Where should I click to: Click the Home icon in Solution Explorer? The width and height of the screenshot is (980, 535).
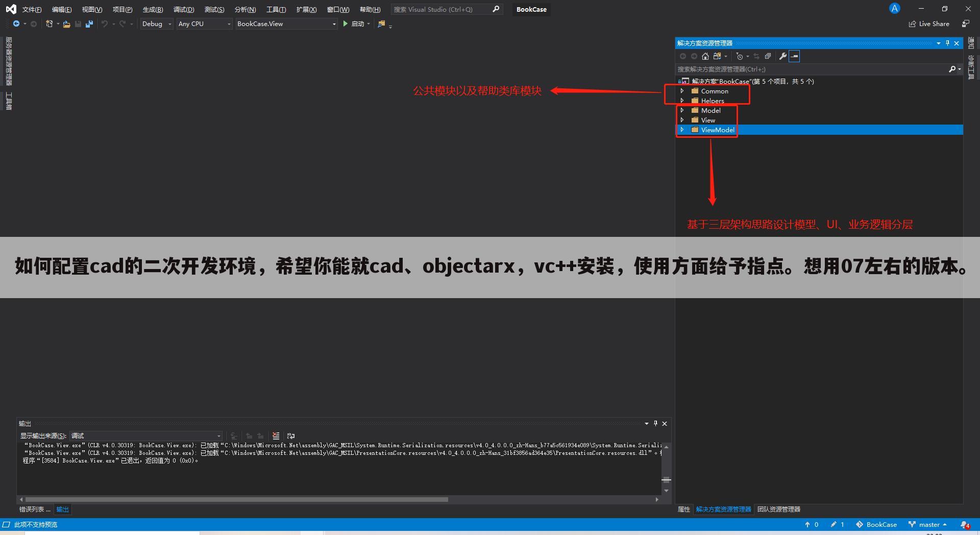pos(705,56)
